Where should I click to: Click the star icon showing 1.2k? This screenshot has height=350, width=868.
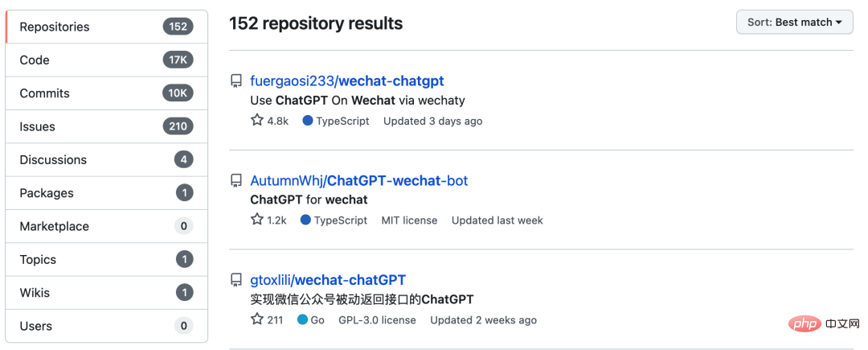257,220
